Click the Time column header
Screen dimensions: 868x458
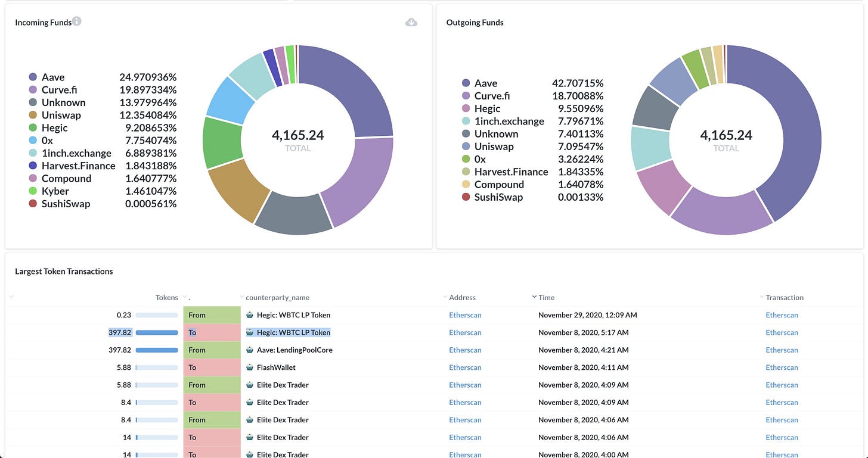pos(546,298)
